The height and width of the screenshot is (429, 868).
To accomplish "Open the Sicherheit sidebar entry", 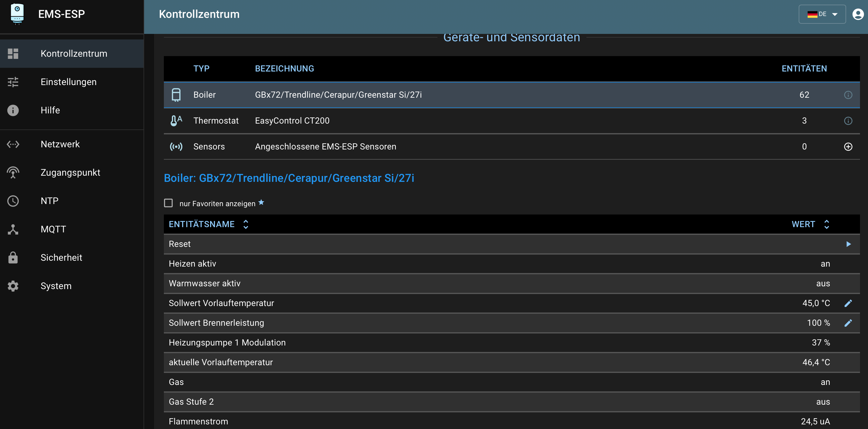I will [61, 258].
